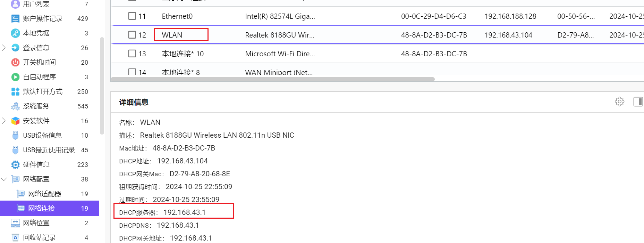Click the USB设备信息 plug icon

pos(15,135)
